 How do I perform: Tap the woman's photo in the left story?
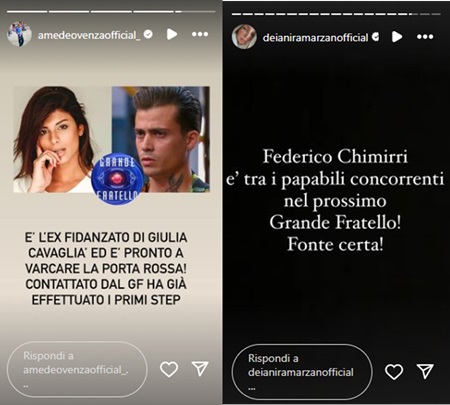[x=62, y=139]
